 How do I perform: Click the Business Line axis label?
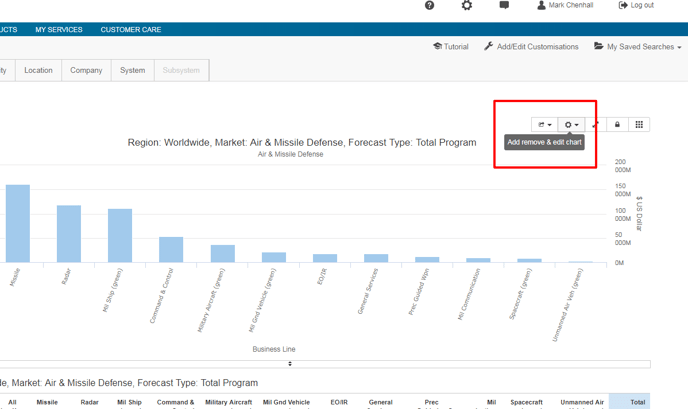click(274, 349)
